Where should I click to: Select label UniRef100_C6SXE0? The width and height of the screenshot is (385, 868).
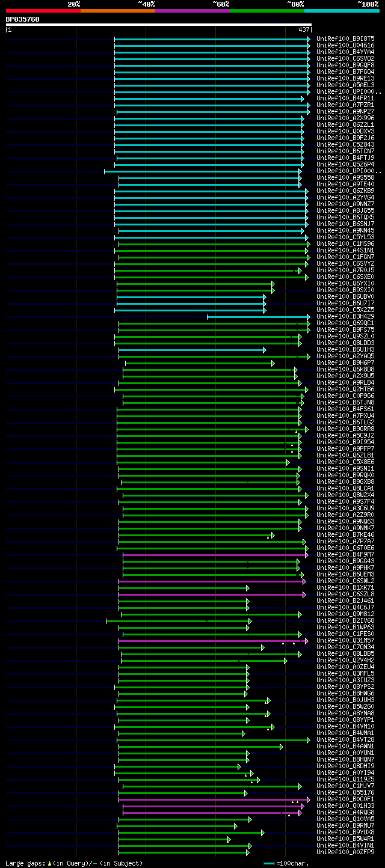click(x=345, y=277)
